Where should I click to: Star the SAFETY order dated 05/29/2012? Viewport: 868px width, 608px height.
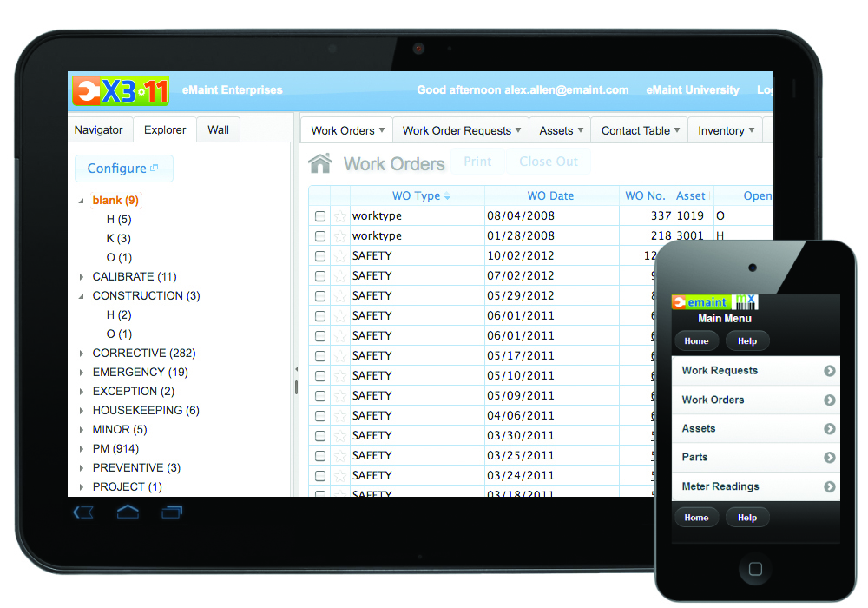coord(340,295)
